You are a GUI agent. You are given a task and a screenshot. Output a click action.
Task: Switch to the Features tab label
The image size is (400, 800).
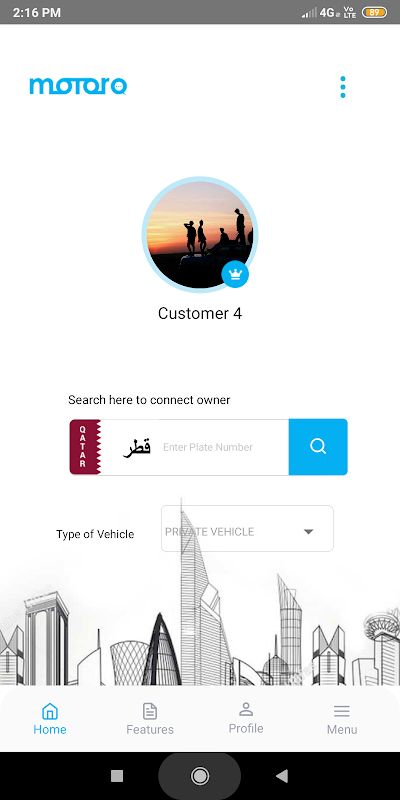click(150, 730)
